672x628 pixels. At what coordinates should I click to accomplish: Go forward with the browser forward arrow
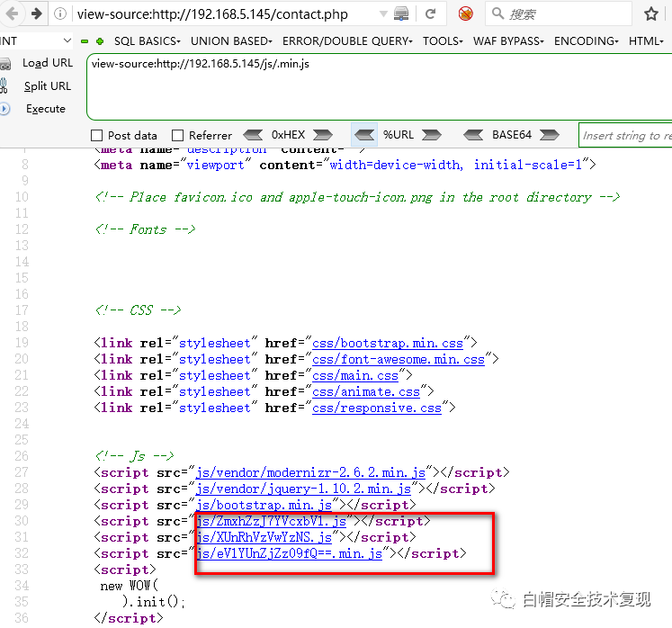tap(37, 13)
